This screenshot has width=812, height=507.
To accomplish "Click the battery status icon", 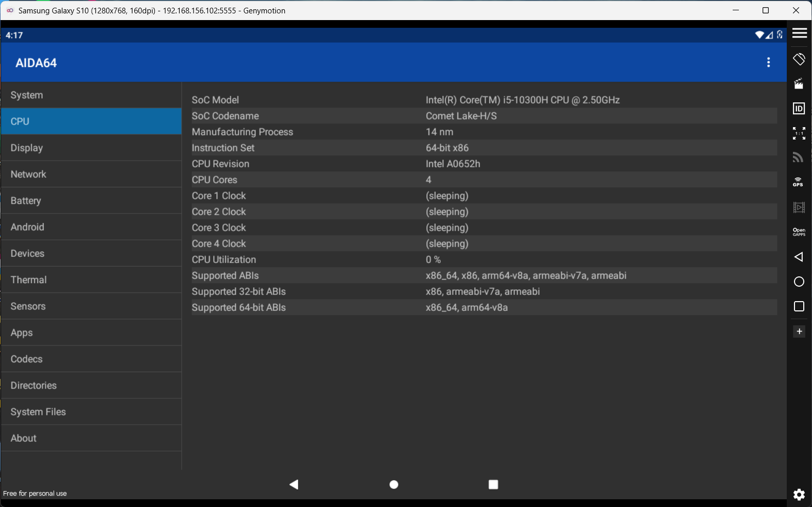I will [x=780, y=35].
